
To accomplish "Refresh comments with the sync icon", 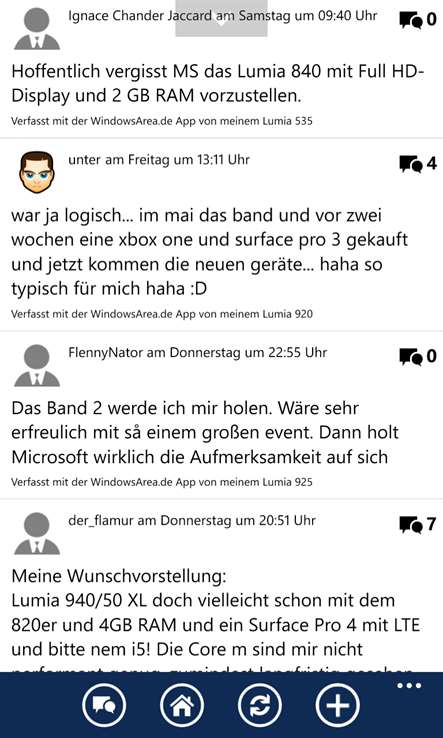I will point(259,706).
